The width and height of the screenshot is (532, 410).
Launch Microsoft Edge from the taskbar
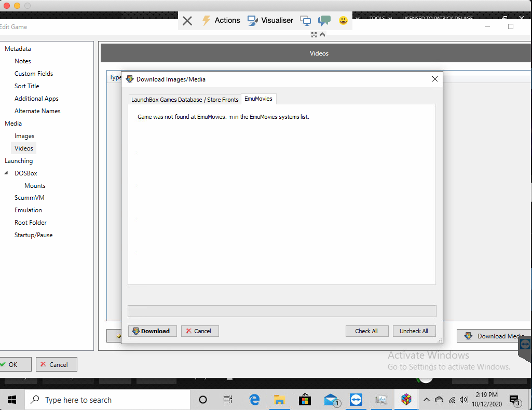[x=254, y=400]
